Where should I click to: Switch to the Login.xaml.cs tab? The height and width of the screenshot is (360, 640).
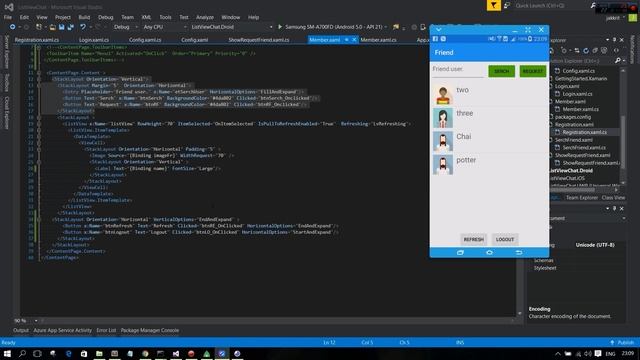coord(94,40)
